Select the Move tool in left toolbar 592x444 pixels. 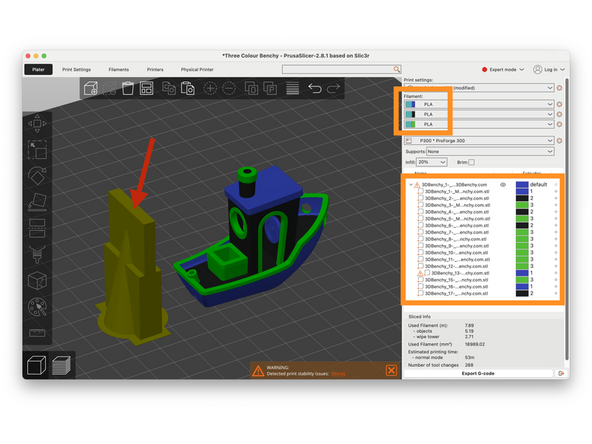tap(37, 123)
